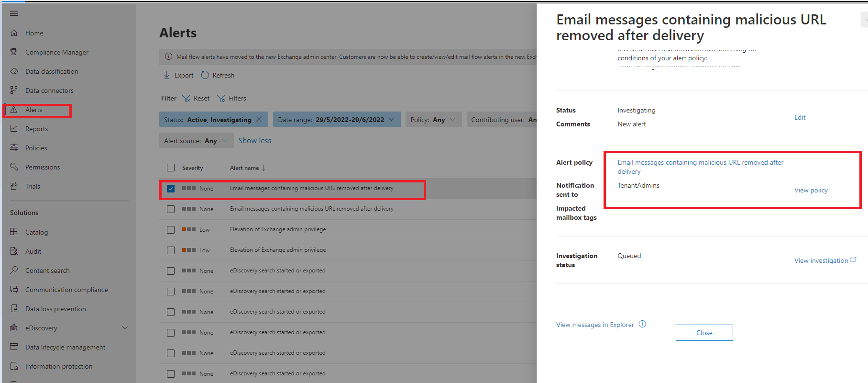
Task: Click the Data classification tag icon
Action: (14, 71)
